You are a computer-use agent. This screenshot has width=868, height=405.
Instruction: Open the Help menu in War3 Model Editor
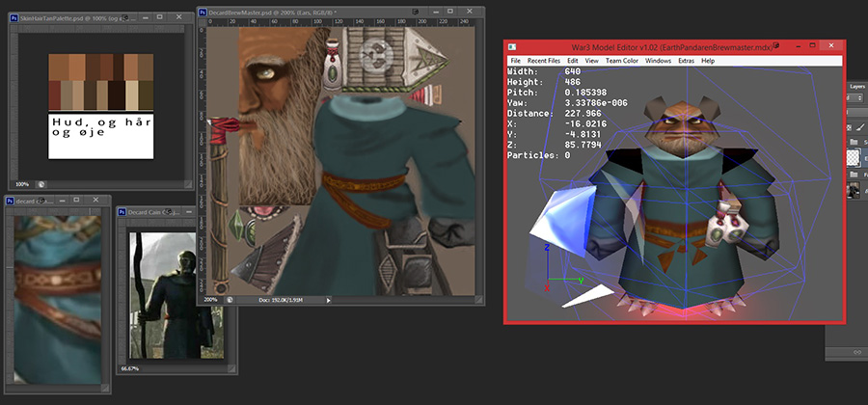pos(708,61)
